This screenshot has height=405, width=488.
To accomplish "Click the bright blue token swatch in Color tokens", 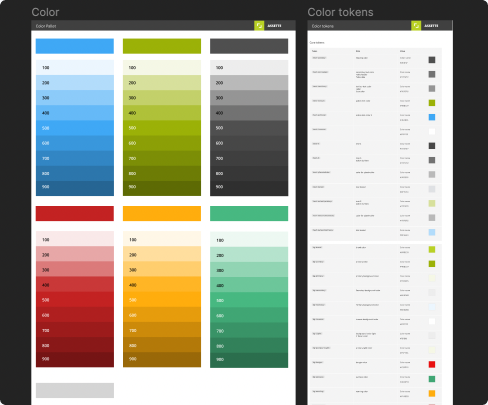I will (x=432, y=117).
